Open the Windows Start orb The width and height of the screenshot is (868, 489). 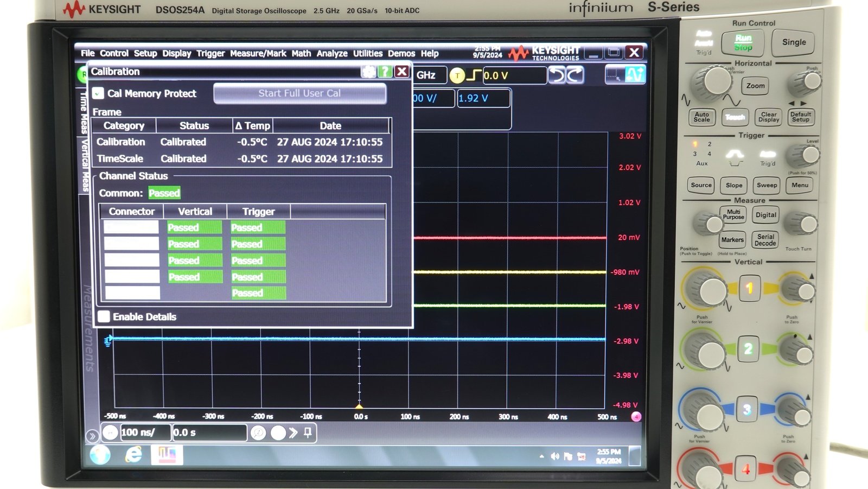[100, 455]
